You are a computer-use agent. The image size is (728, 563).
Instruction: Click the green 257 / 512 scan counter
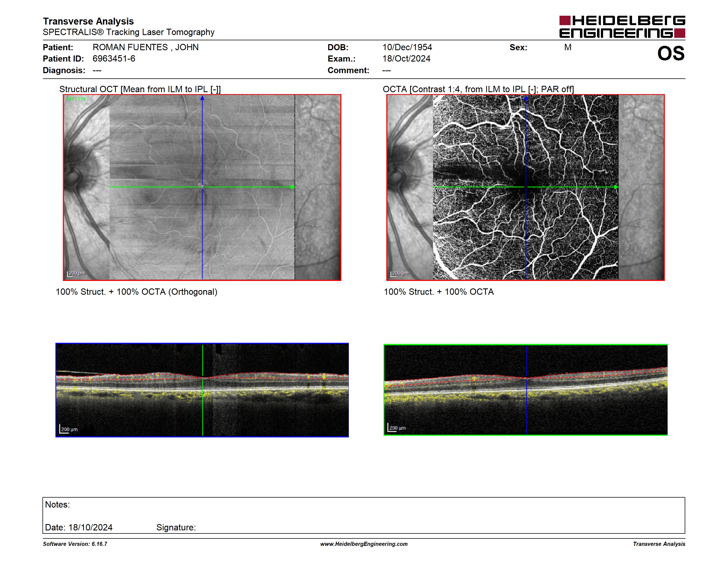(x=76, y=99)
